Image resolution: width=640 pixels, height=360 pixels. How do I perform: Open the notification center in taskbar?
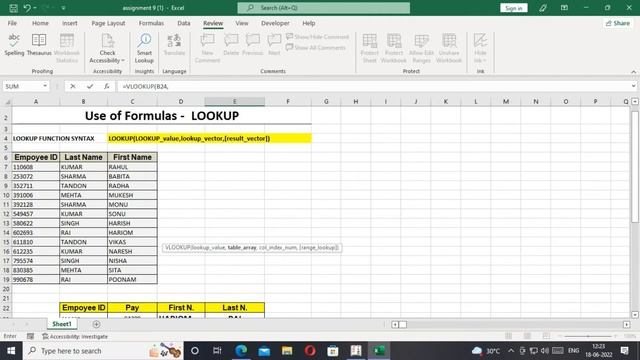tap(624, 351)
